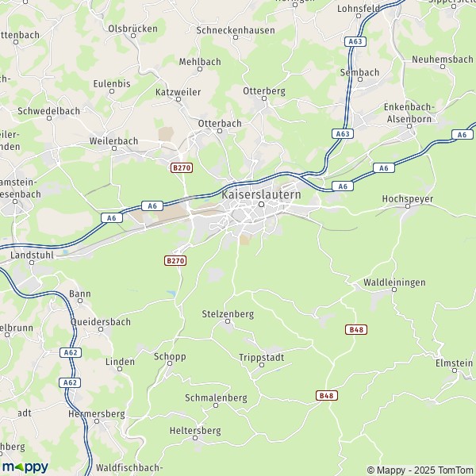Click the A6 shield west of Kaiserslautern
The image size is (476, 476).
pyautogui.click(x=152, y=205)
